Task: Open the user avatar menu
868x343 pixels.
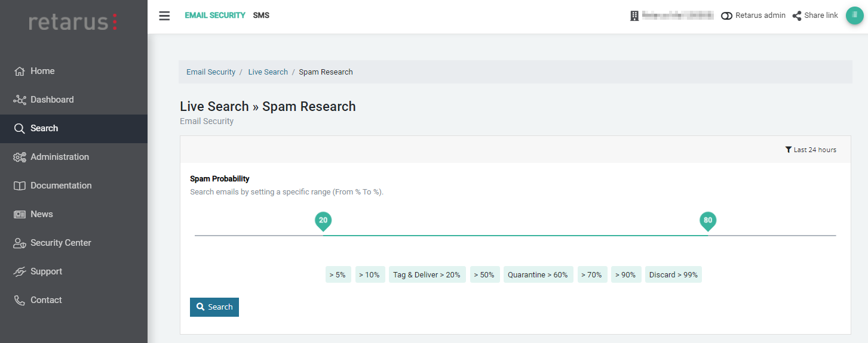Action: (854, 16)
